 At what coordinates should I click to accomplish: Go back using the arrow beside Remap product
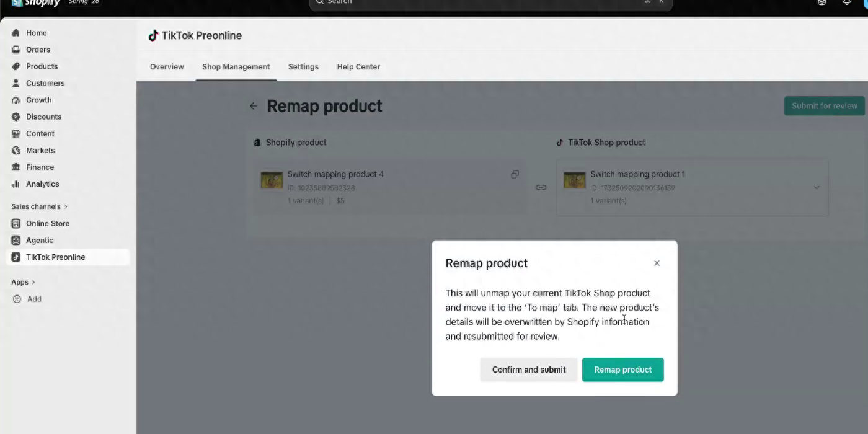[253, 106]
